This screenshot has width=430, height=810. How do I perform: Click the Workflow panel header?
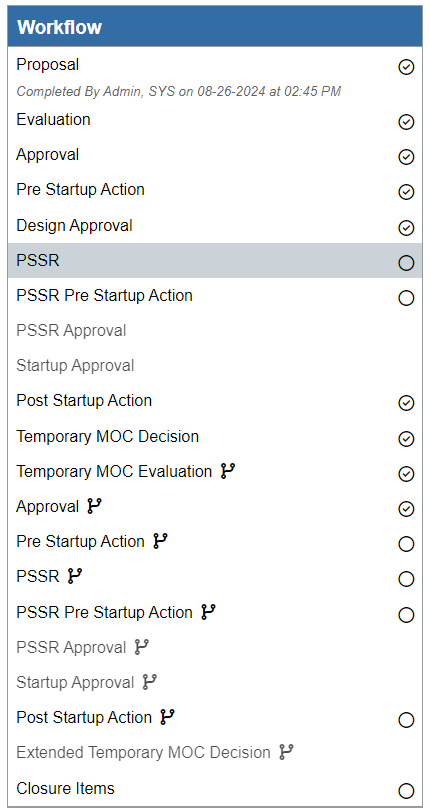(215, 27)
